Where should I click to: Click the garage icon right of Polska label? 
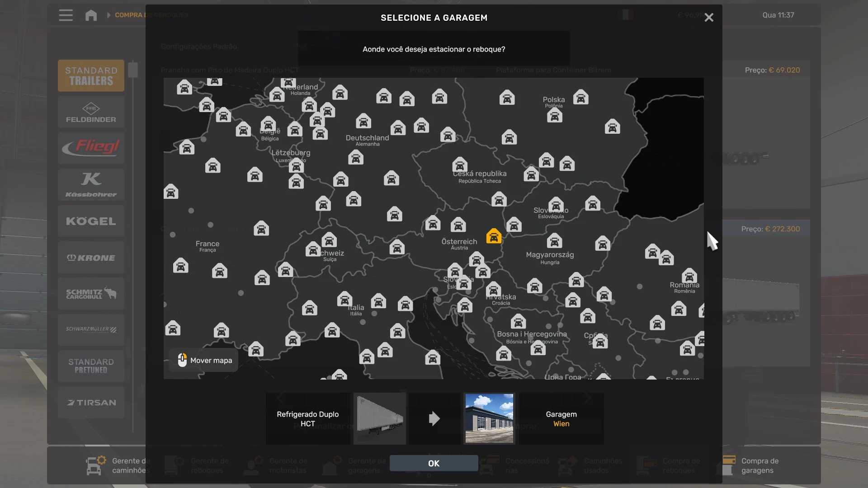[581, 97]
